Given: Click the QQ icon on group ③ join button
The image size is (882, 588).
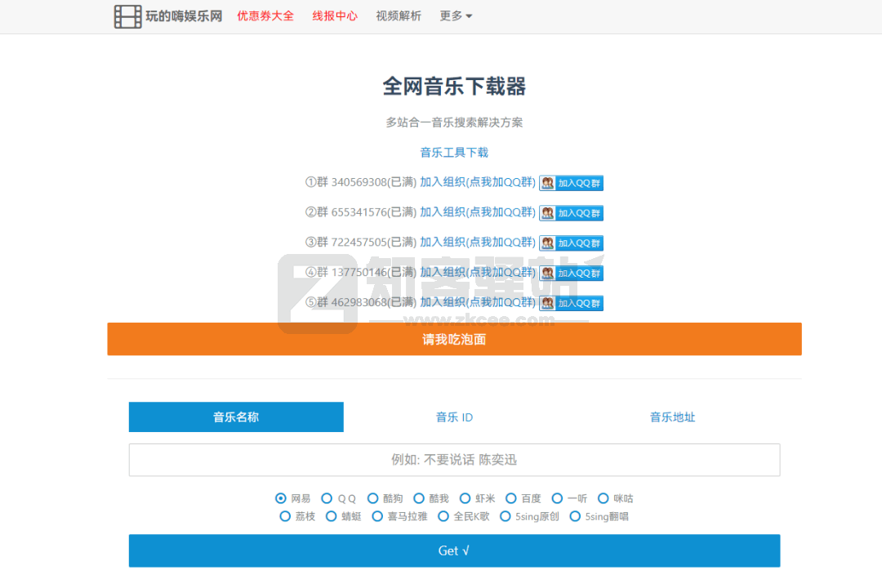Looking at the screenshot, I should [547, 243].
